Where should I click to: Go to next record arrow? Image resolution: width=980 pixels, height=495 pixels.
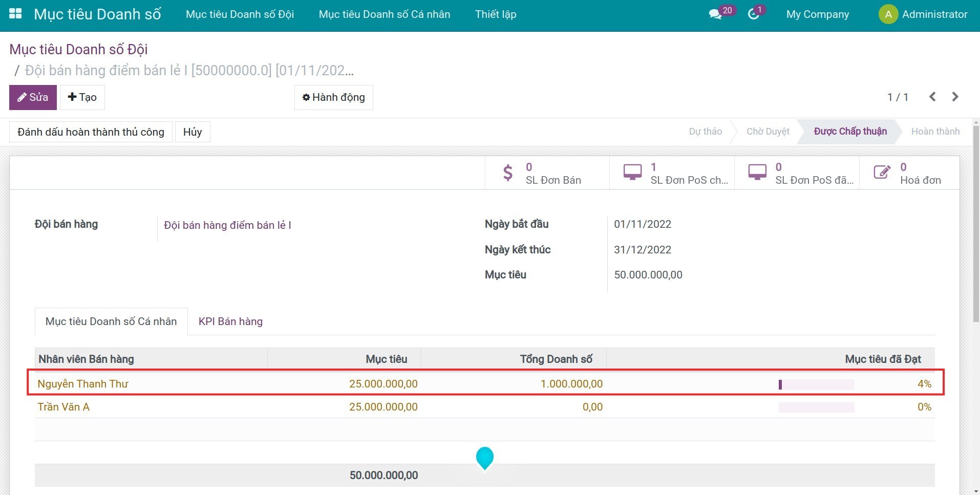pyautogui.click(x=955, y=97)
